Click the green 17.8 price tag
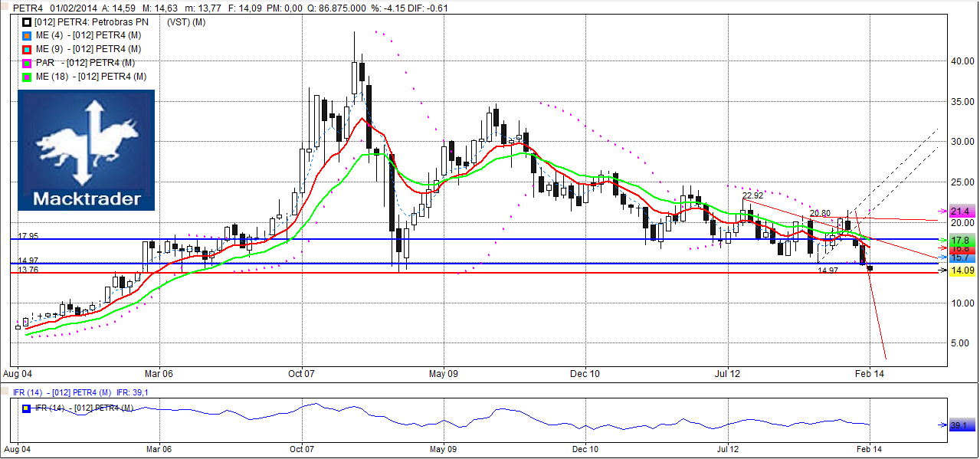This screenshot has height=459, width=980. point(962,240)
